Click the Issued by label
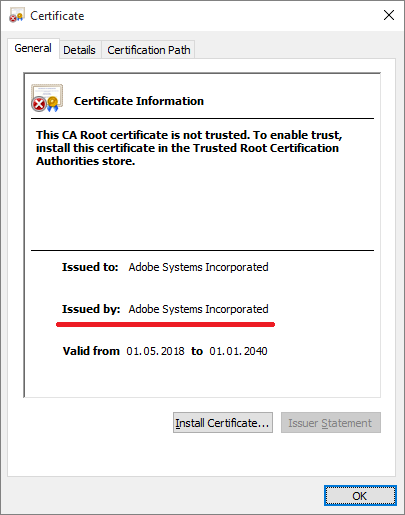The width and height of the screenshot is (405, 515). (x=91, y=309)
